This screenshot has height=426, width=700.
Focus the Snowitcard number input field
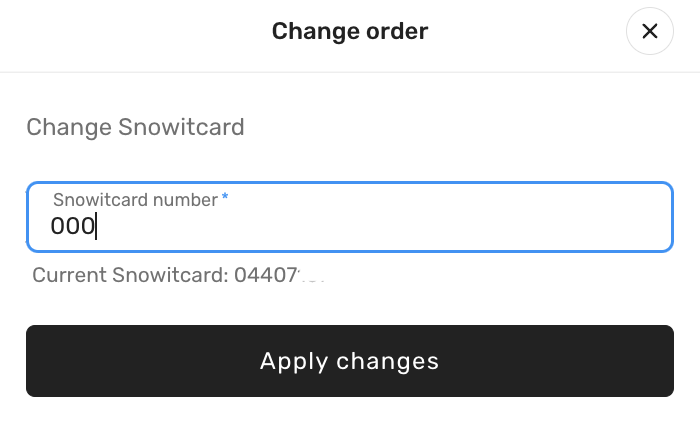[350, 217]
